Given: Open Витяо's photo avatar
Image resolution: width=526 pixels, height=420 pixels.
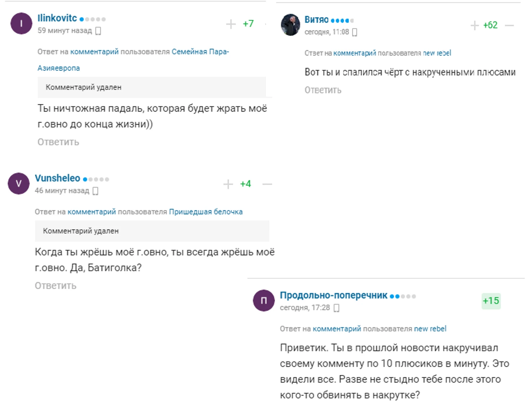Looking at the screenshot, I should click(290, 25).
